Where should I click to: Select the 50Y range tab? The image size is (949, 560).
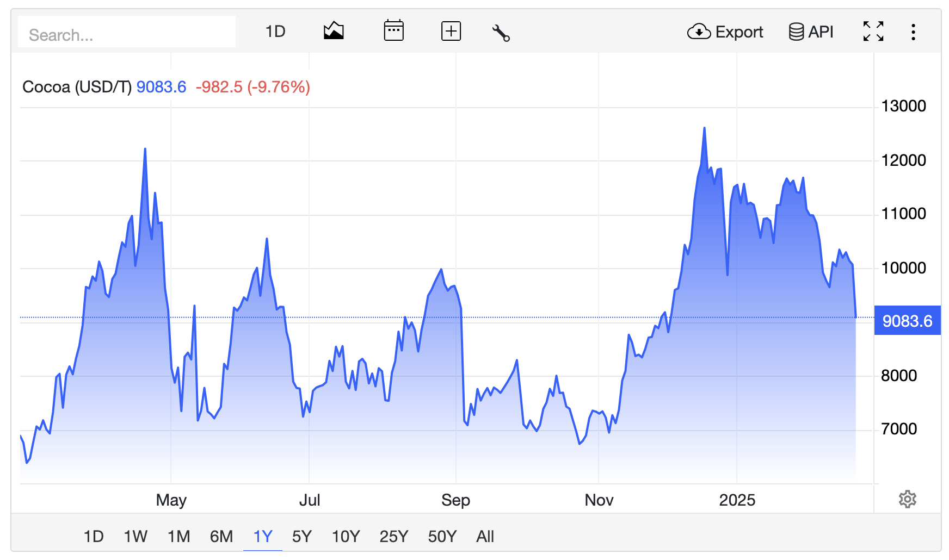coord(442,537)
